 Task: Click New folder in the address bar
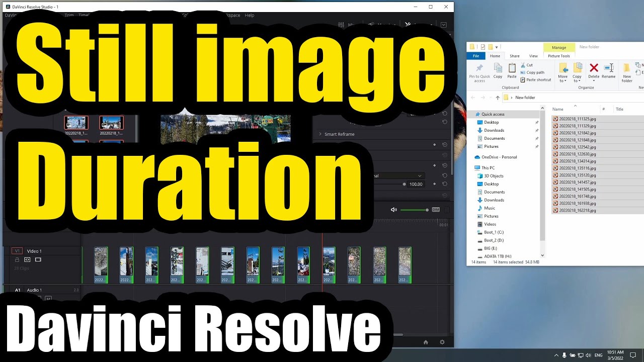coord(525,98)
